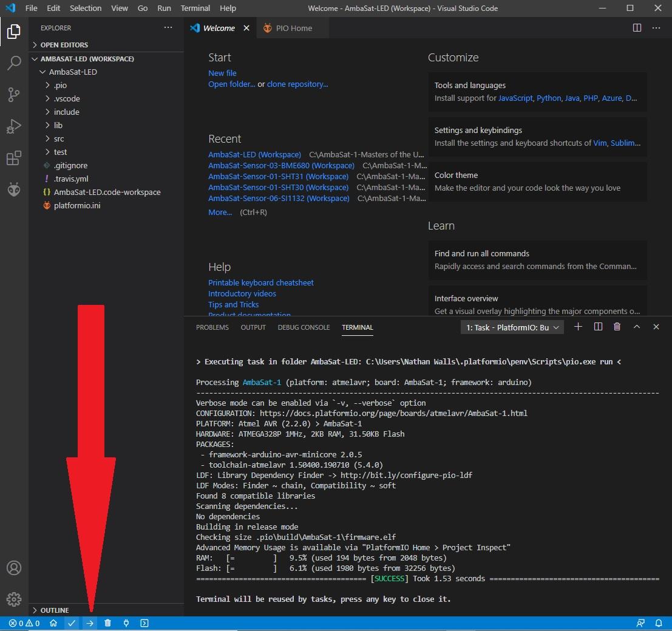Open the PlatformIO Serial Monitor plug icon
The image size is (672, 631).
point(126,623)
